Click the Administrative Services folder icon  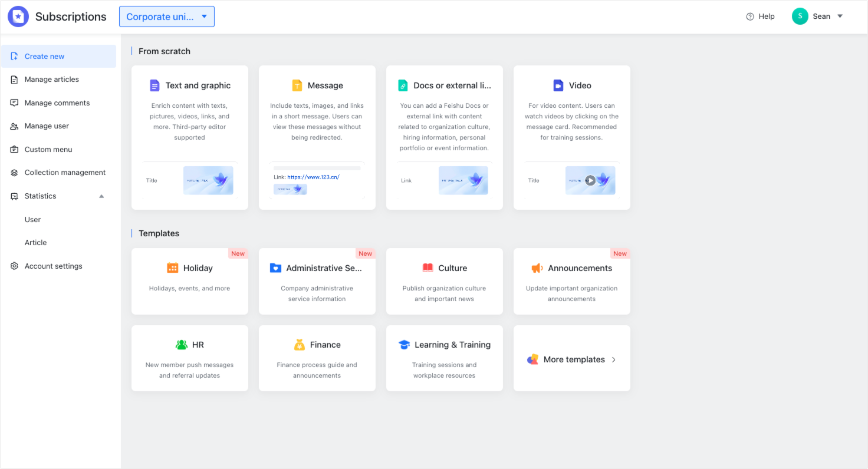[275, 268]
